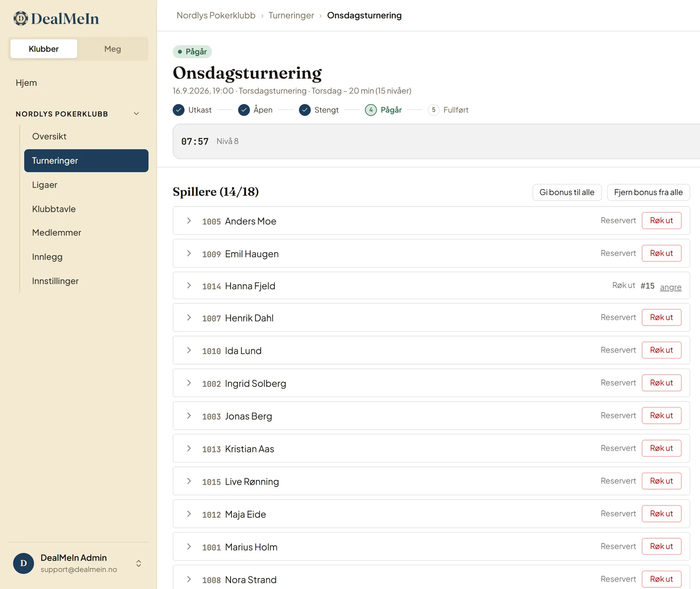Expand the Anders Moe player row
700x589 pixels.
click(x=189, y=221)
